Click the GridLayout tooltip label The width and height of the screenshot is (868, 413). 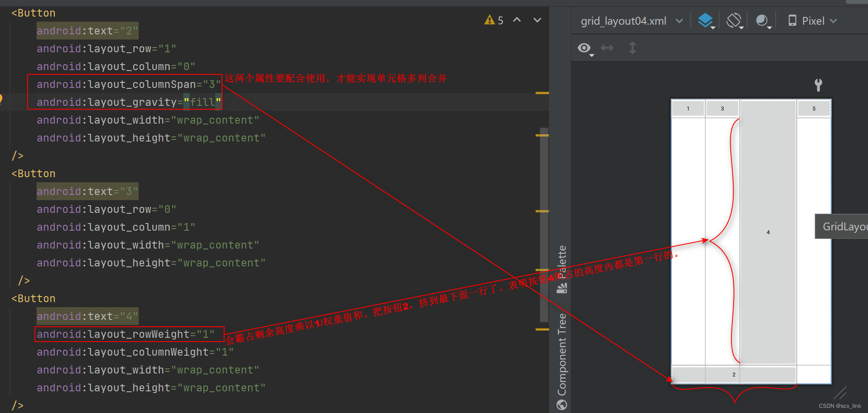point(841,226)
